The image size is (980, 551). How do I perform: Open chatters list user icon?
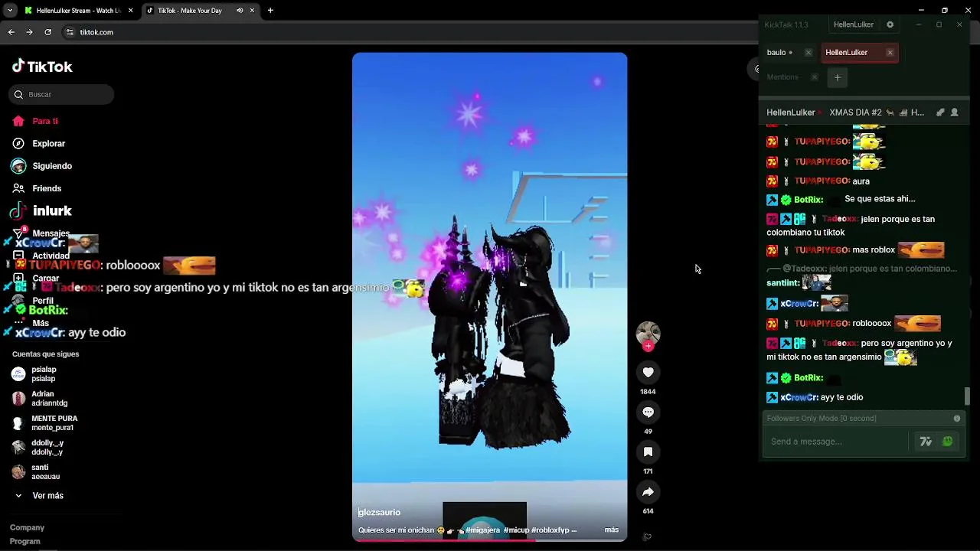(955, 112)
